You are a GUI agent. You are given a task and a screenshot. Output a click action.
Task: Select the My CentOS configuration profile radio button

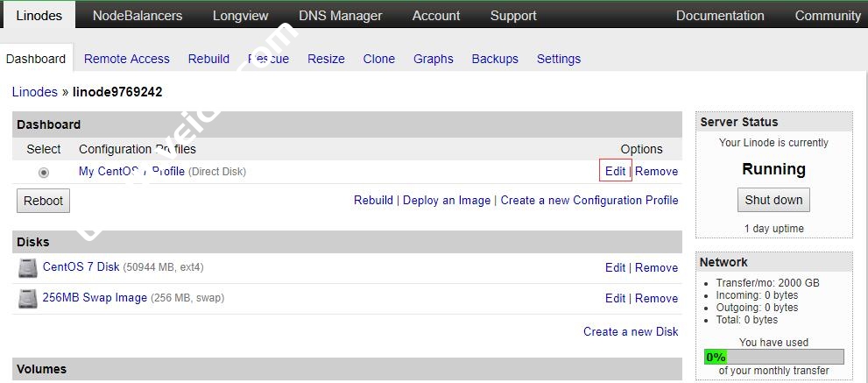click(x=44, y=173)
